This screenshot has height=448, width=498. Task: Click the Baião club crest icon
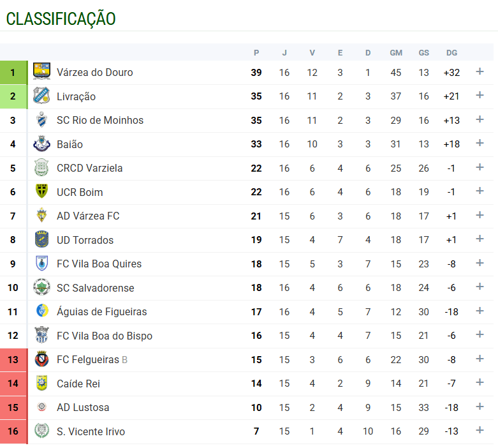41,144
